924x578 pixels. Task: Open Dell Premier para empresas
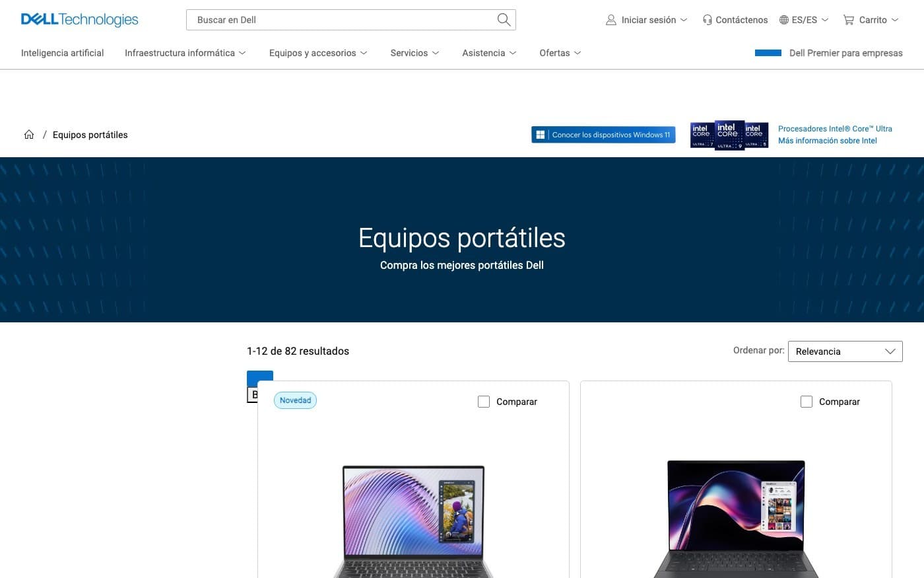[845, 53]
